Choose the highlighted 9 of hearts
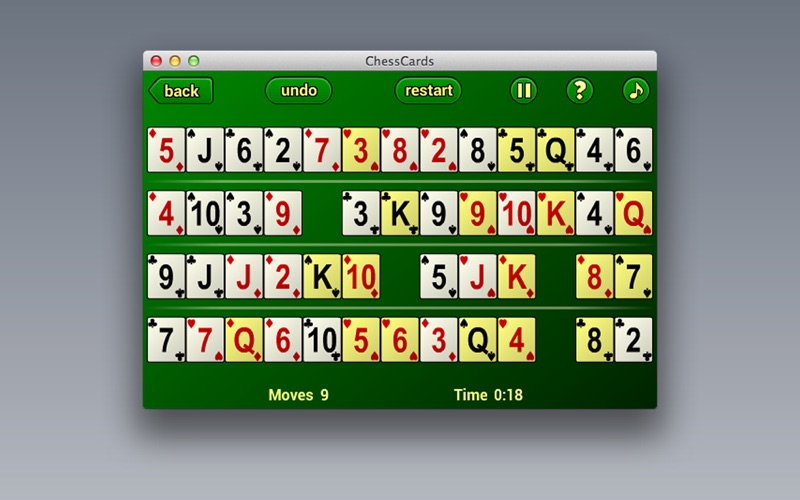The height and width of the screenshot is (500, 800). pos(478,213)
